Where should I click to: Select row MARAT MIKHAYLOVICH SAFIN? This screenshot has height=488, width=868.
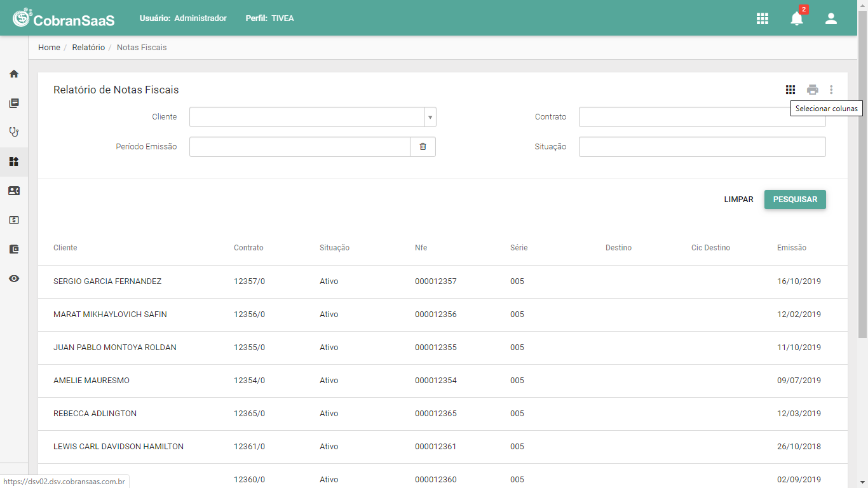tap(443, 315)
